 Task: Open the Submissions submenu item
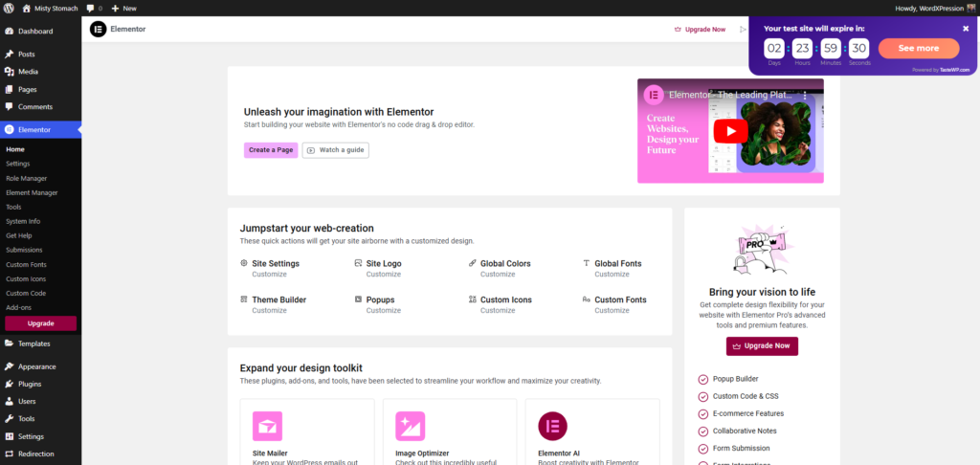tap(24, 250)
